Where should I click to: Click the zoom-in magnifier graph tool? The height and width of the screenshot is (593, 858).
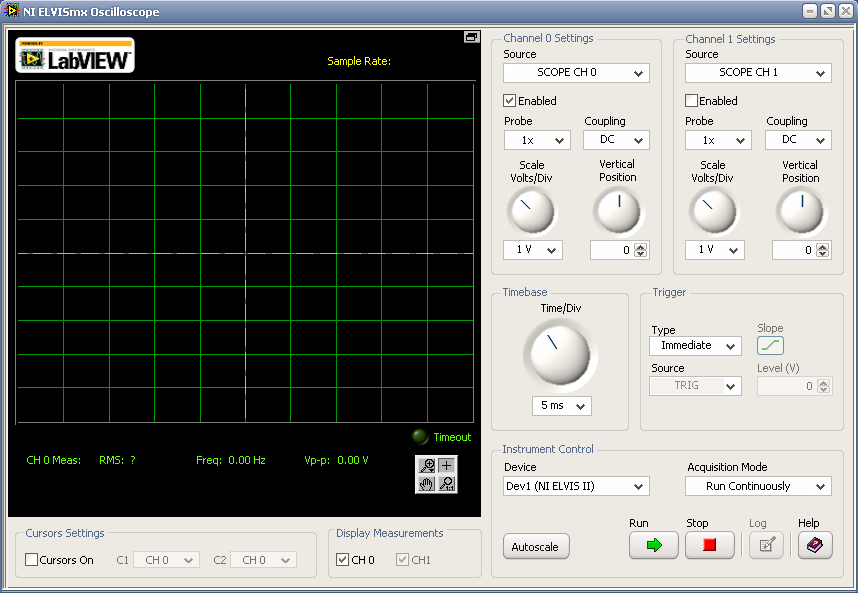click(426, 466)
